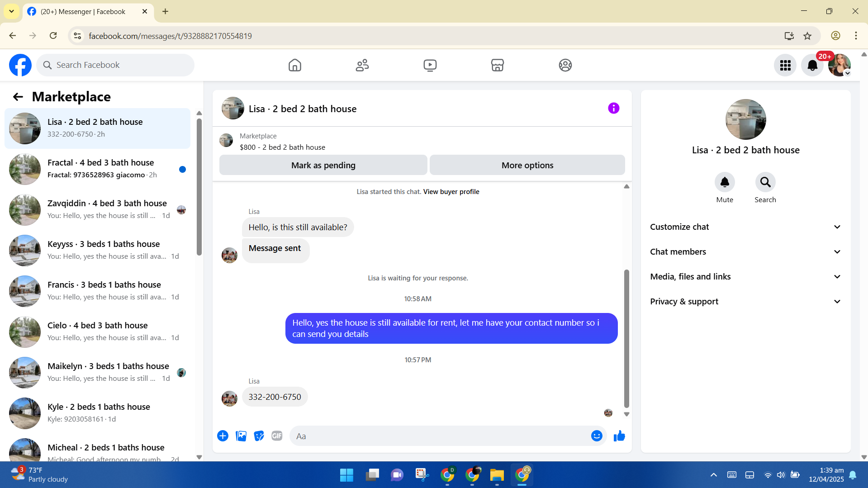Open Maikelyn 3 beds 1 baths house chat
The width and height of the screenshot is (868, 488).
97,373
